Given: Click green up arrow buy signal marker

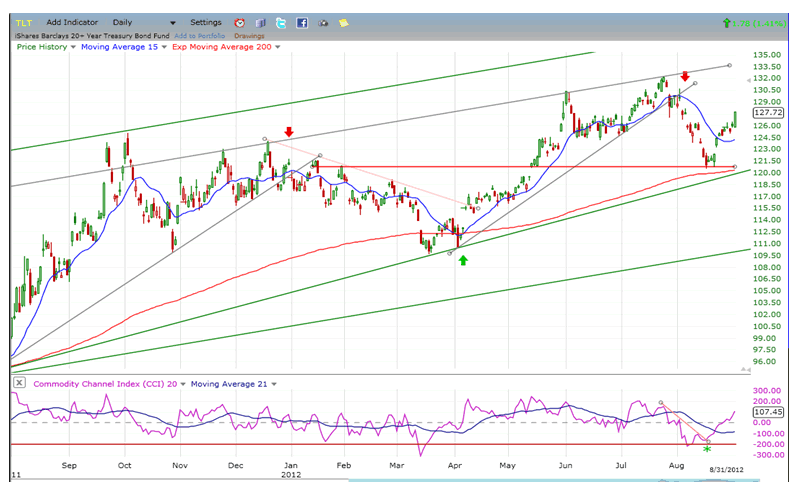Looking at the screenshot, I should [x=462, y=262].
